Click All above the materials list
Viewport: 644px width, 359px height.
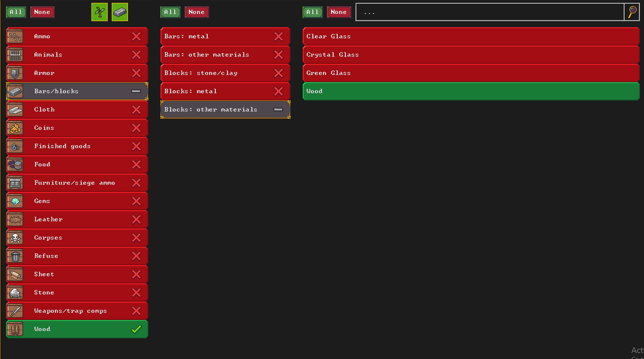pyautogui.click(x=313, y=12)
